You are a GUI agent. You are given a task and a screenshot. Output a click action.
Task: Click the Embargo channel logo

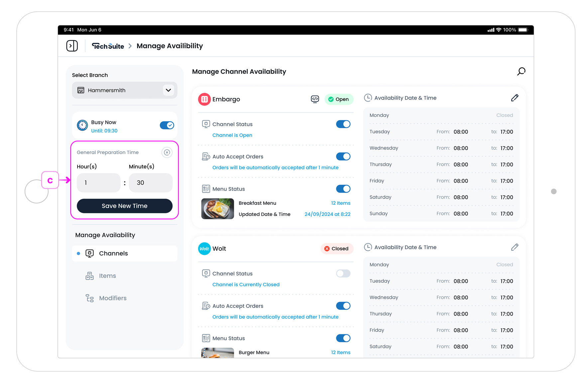tap(204, 99)
